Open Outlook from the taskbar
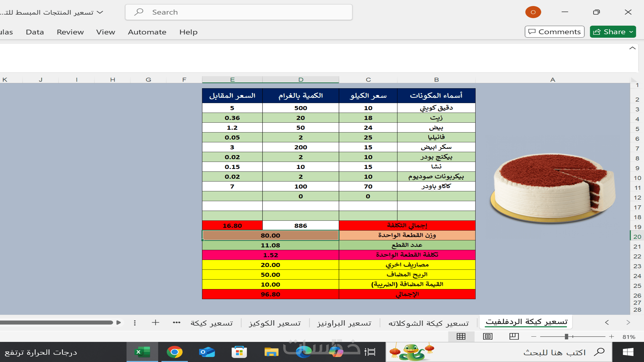This screenshot has height=362, width=644. point(207,352)
